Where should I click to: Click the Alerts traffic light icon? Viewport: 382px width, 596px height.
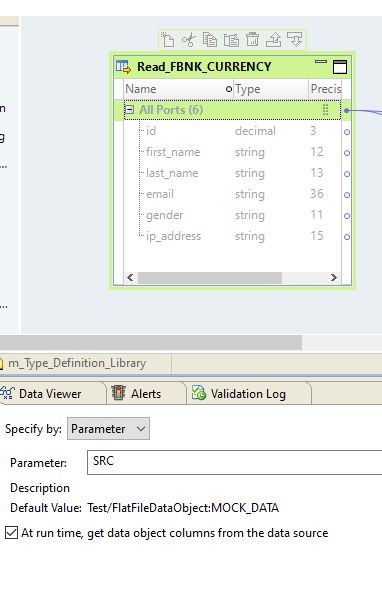click(x=119, y=393)
